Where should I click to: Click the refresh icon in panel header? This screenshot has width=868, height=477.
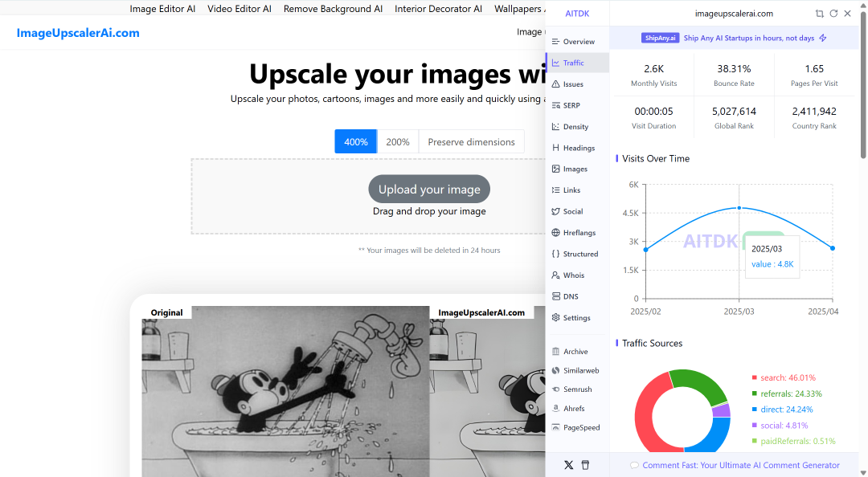(x=833, y=14)
